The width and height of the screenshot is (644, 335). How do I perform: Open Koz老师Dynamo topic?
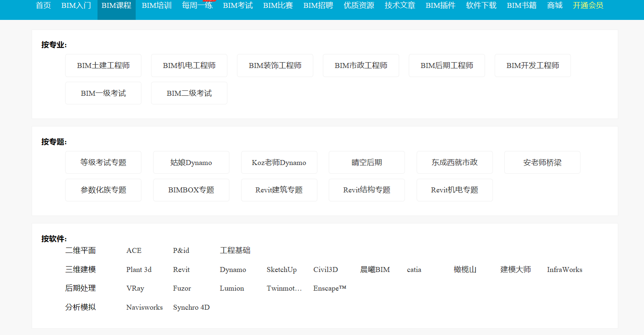pyautogui.click(x=279, y=163)
